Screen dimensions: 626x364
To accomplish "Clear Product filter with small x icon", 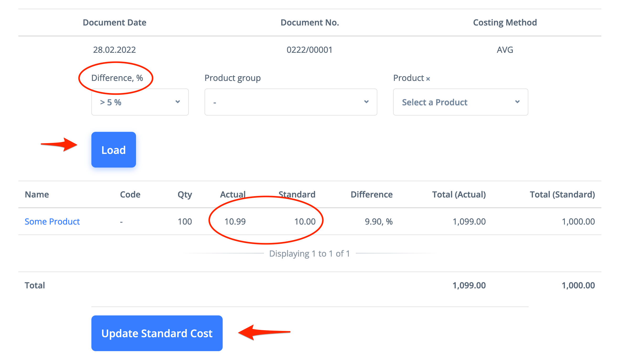I will coord(428,79).
